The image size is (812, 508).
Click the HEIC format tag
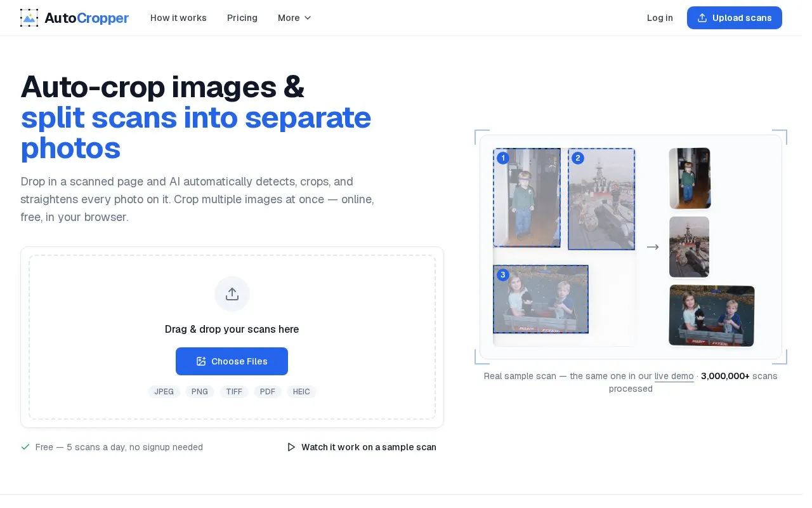click(x=301, y=392)
